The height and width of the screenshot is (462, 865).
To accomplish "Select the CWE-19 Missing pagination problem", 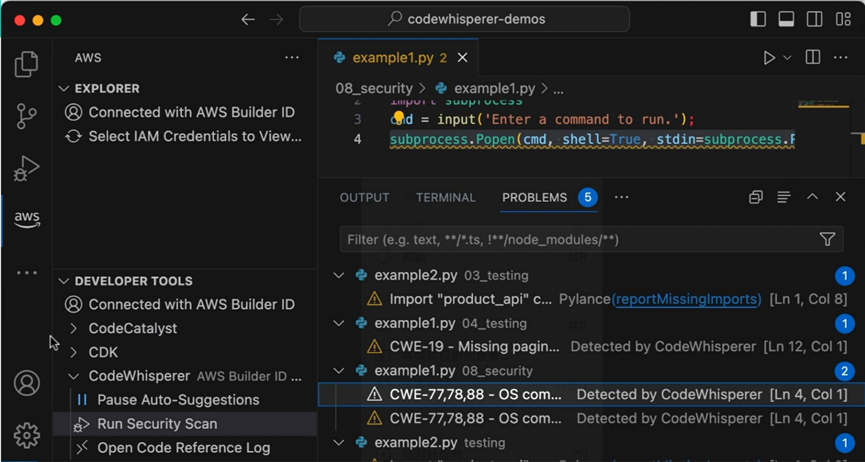I will [591, 347].
